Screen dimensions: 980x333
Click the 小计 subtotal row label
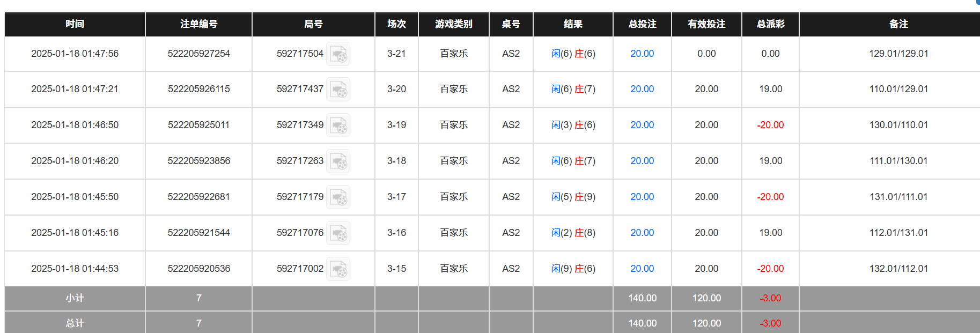pos(75,298)
